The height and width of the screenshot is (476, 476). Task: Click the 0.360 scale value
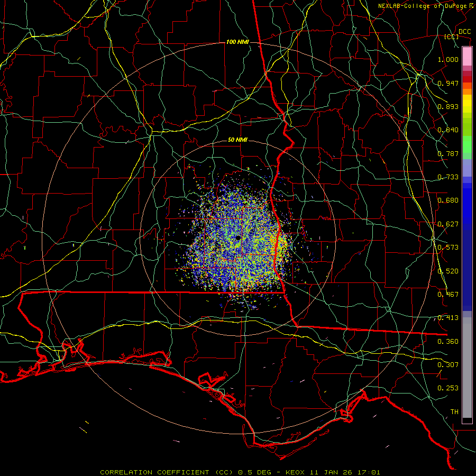point(448,342)
